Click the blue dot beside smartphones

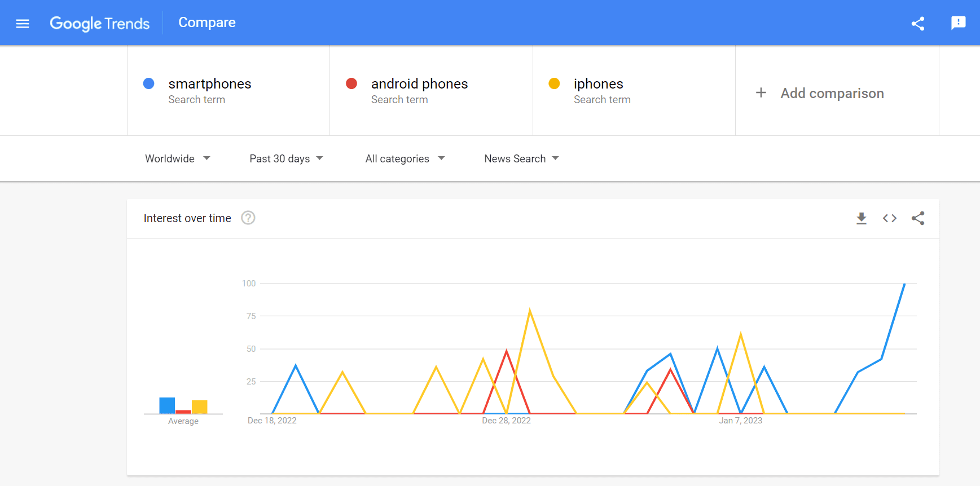[x=149, y=83]
